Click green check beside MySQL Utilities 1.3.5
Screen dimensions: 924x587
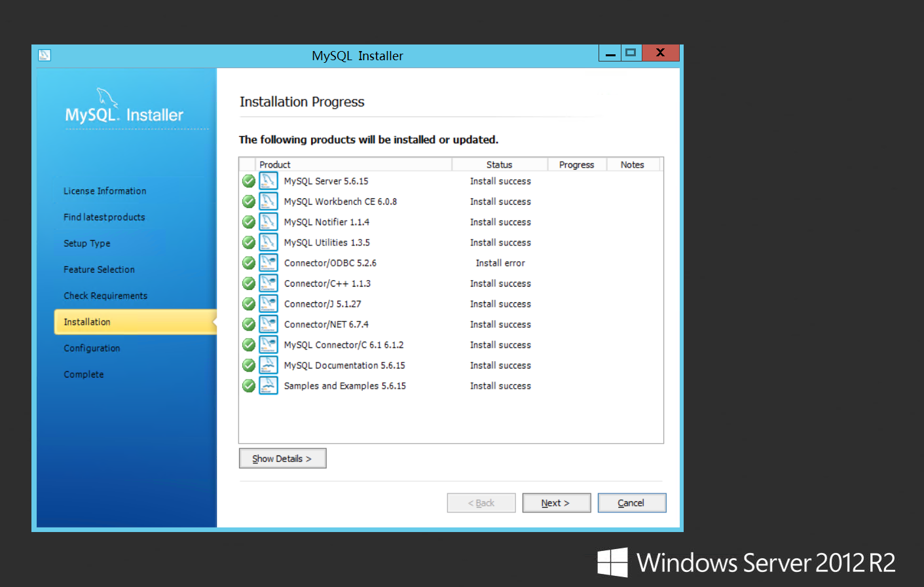click(x=249, y=242)
